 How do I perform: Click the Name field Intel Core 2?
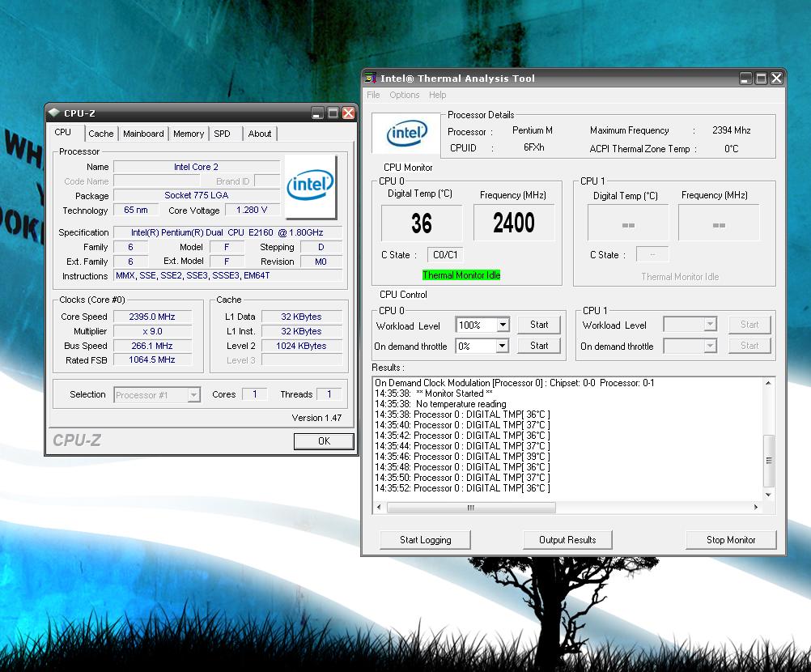197,167
